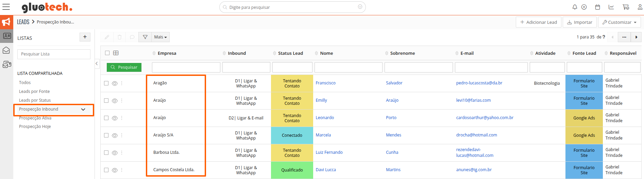Expand the Mais dropdown

(x=160, y=37)
